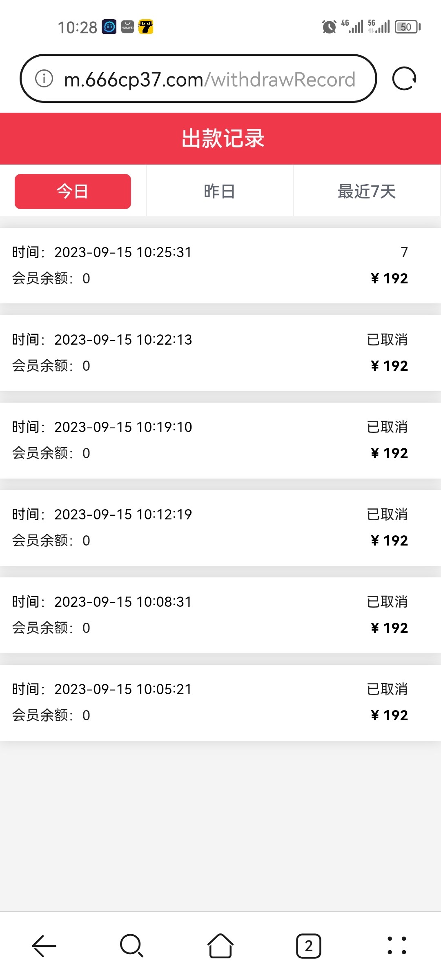Image resolution: width=441 pixels, height=980 pixels.
Task: Open the 10:22:13 cancelled withdrawal record
Action: [220, 353]
